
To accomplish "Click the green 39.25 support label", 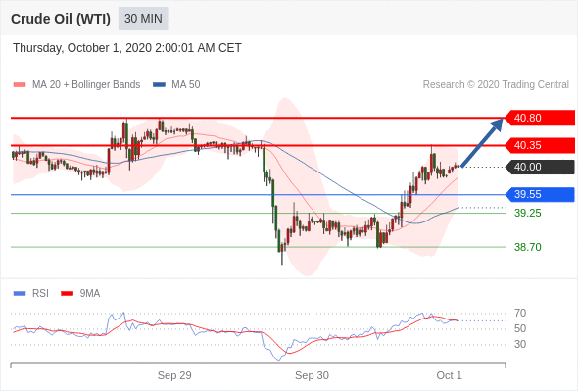I will click(528, 213).
